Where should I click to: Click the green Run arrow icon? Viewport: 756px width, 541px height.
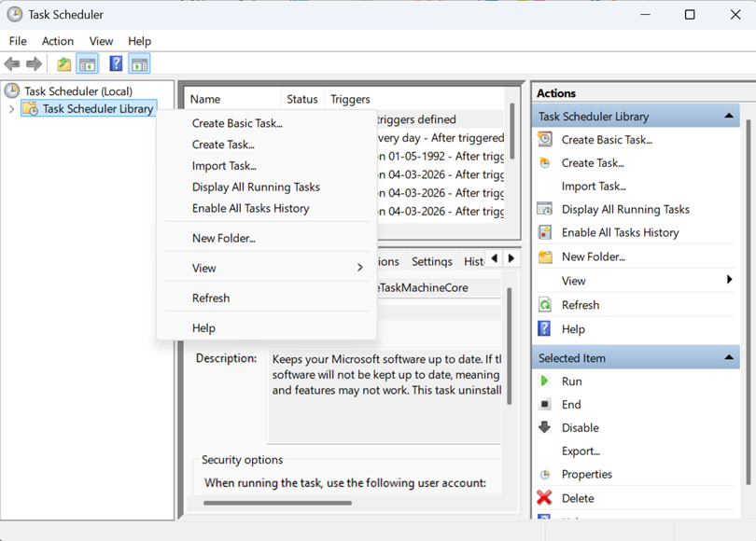tap(544, 381)
